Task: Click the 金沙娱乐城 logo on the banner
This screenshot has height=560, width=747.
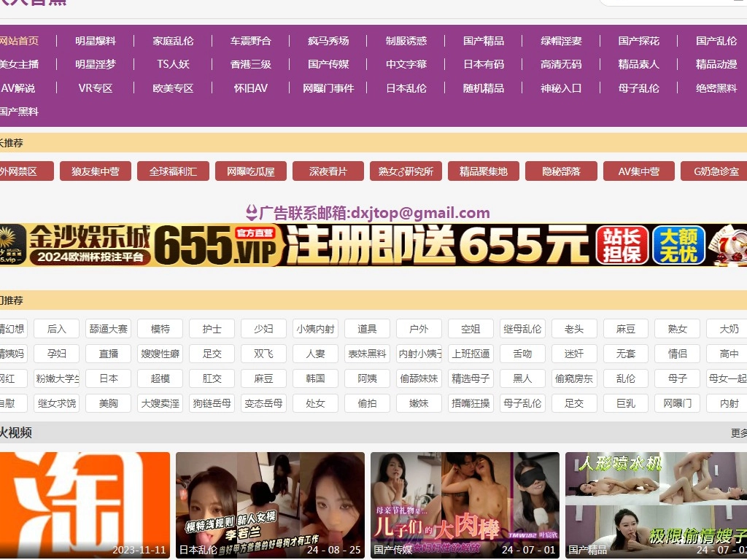Action: tap(77, 245)
